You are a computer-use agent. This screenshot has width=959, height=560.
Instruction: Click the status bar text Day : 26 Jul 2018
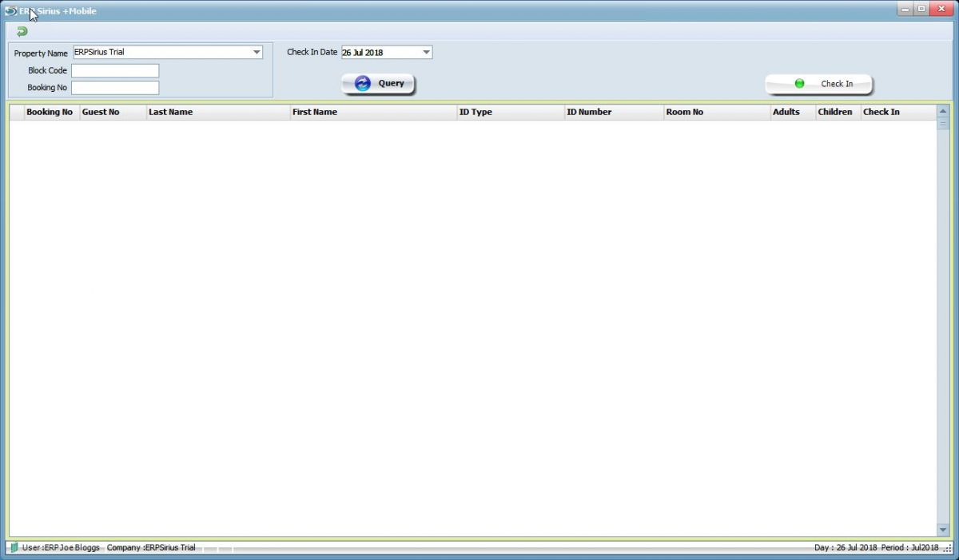(846, 548)
